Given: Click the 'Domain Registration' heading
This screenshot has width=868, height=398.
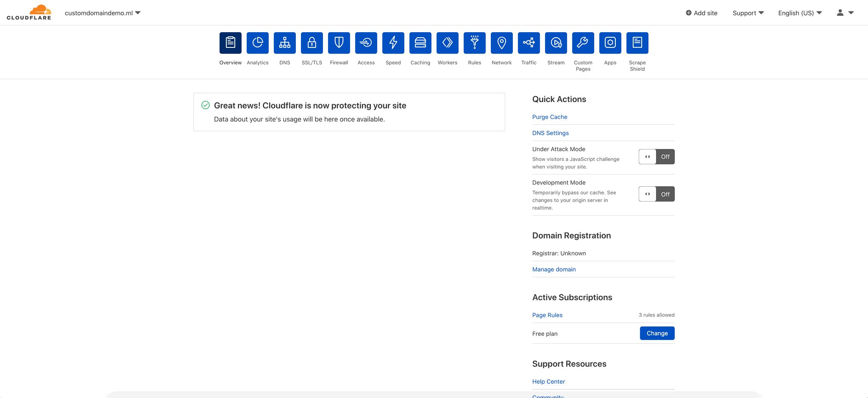Looking at the screenshot, I should click(x=571, y=235).
